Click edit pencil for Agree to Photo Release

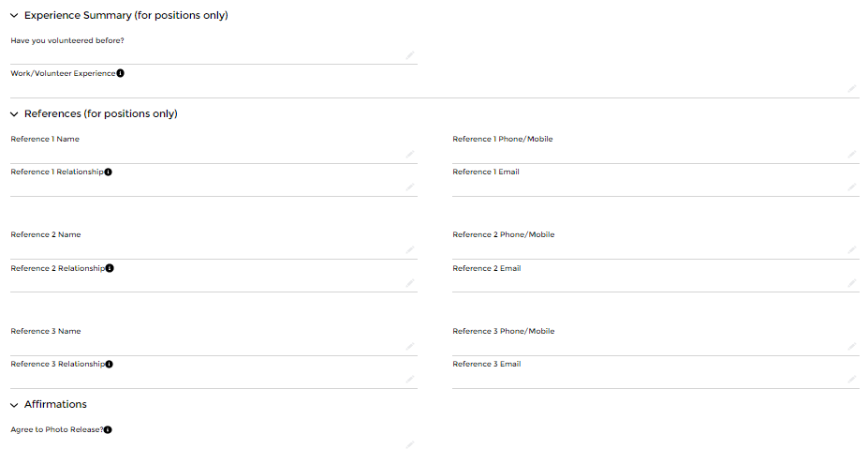(409, 444)
